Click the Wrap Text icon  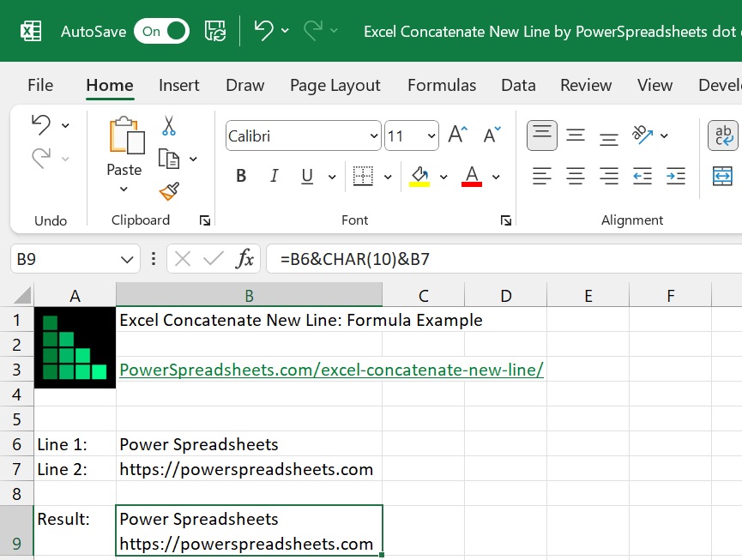722,135
